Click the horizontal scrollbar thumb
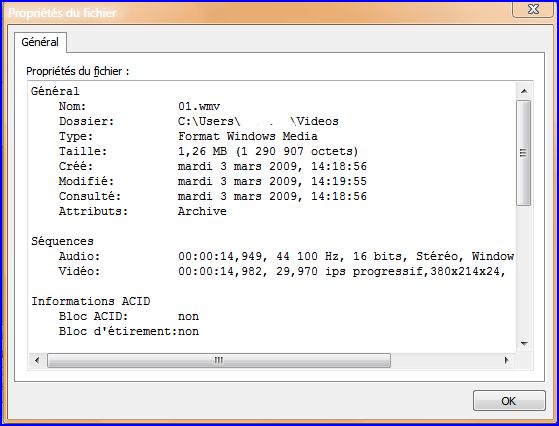This screenshot has width=559, height=426. pyautogui.click(x=219, y=360)
